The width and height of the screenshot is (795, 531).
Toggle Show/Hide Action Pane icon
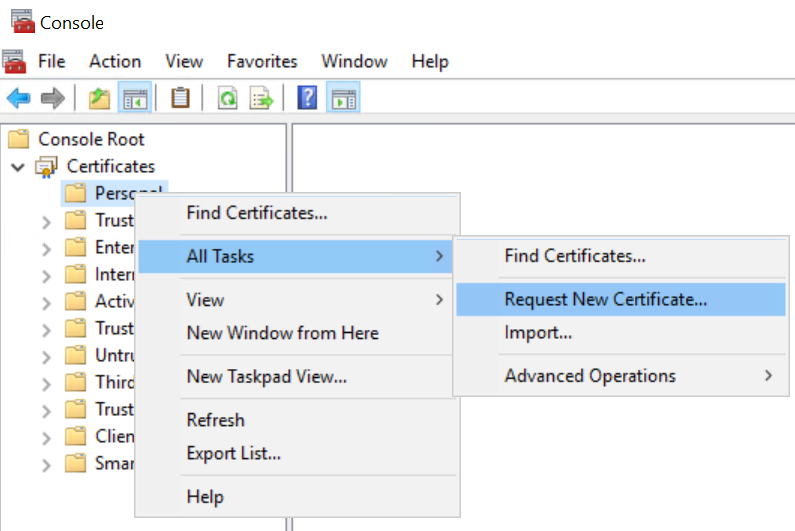point(343,98)
